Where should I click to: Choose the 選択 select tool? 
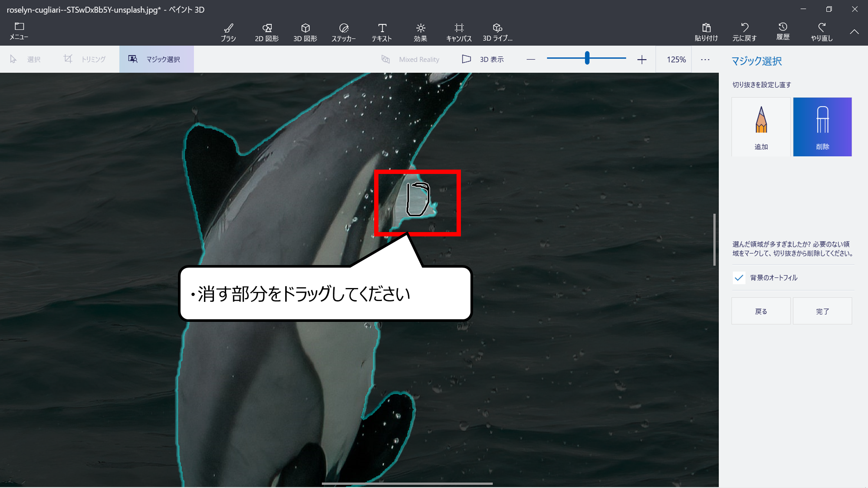25,59
